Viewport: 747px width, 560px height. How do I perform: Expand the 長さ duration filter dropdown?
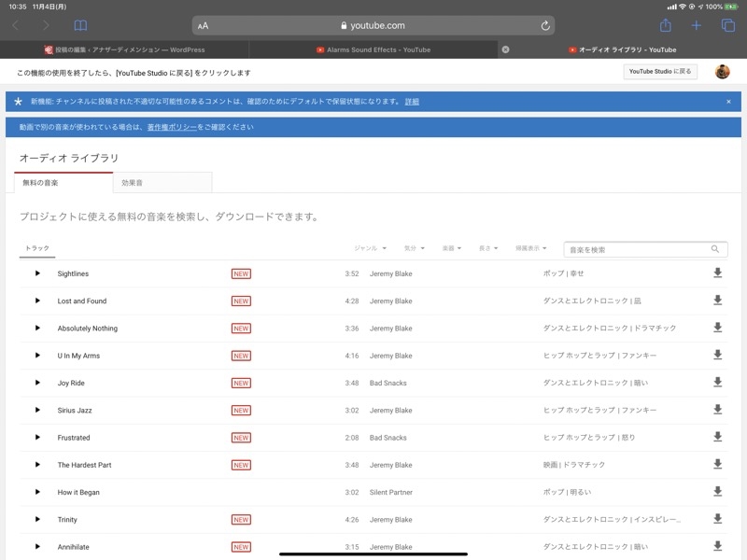pyautogui.click(x=488, y=248)
